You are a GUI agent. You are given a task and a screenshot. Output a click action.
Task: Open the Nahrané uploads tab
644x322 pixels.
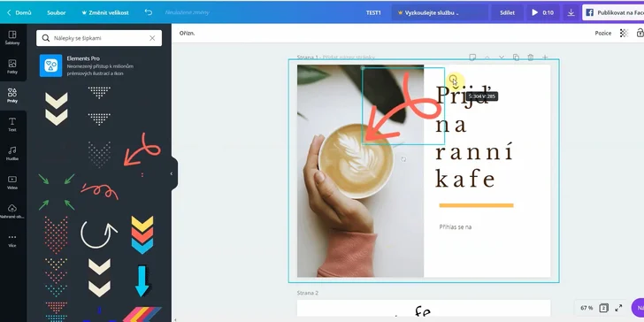[12, 211]
